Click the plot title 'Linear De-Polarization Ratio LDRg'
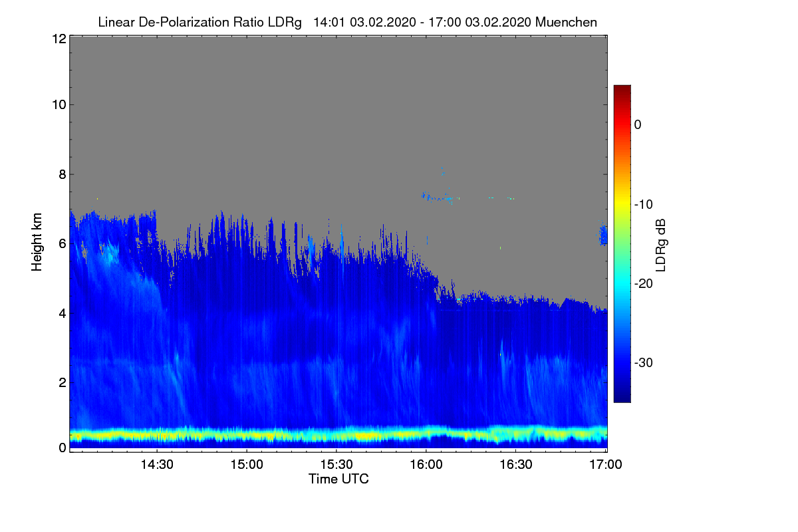 [x=199, y=23]
